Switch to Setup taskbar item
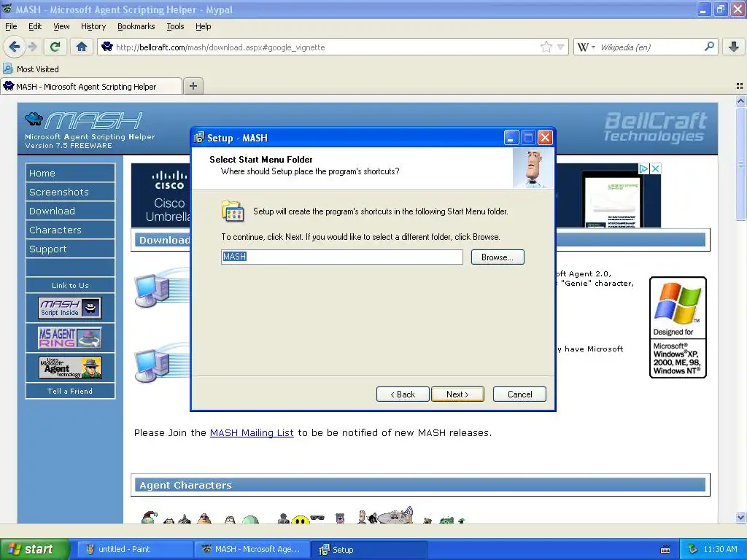Image resolution: width=747 pixels, height=560 pixels. [x=368, y=549]
